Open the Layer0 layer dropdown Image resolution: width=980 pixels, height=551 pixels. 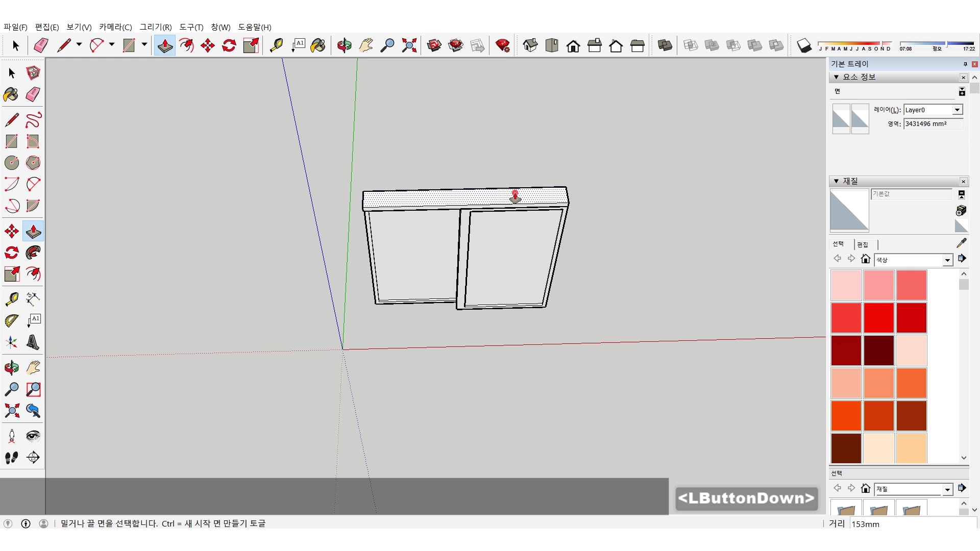pos(957,110)
